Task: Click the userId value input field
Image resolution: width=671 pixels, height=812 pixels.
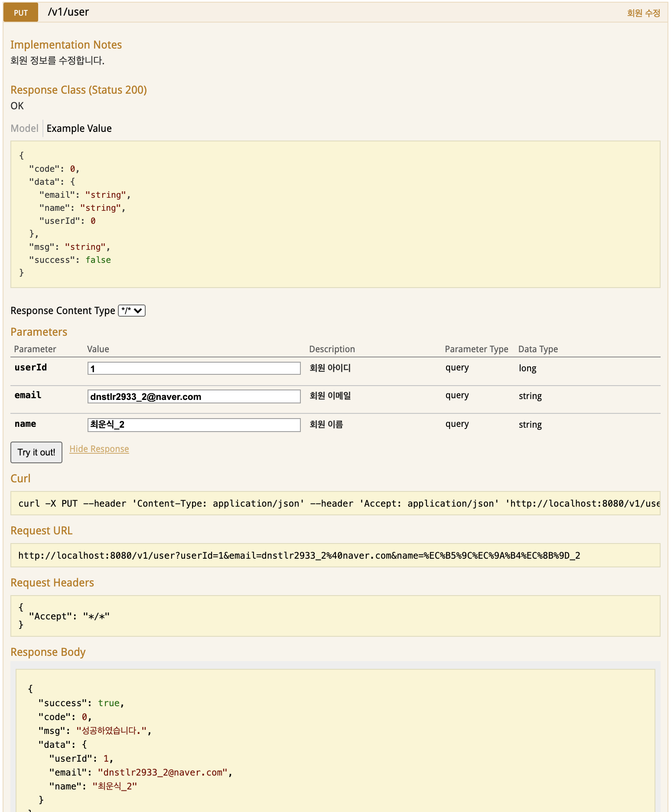Action: [x=194, y=368]
